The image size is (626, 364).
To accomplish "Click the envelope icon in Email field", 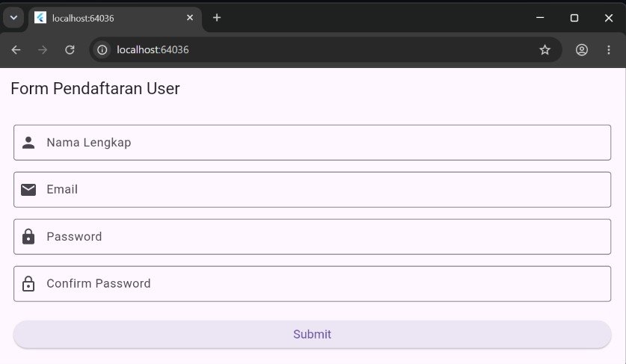I will pyautogui.click(x=28, y=190).
